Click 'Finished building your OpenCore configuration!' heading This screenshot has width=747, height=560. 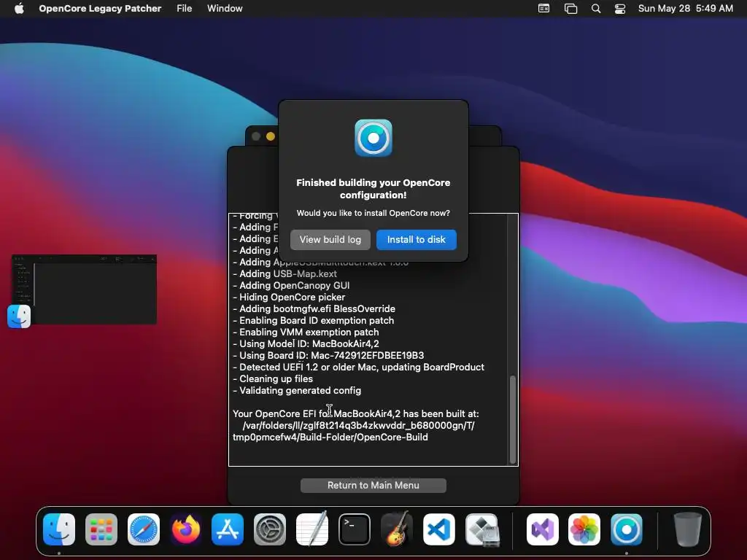(x=373, y=189)
